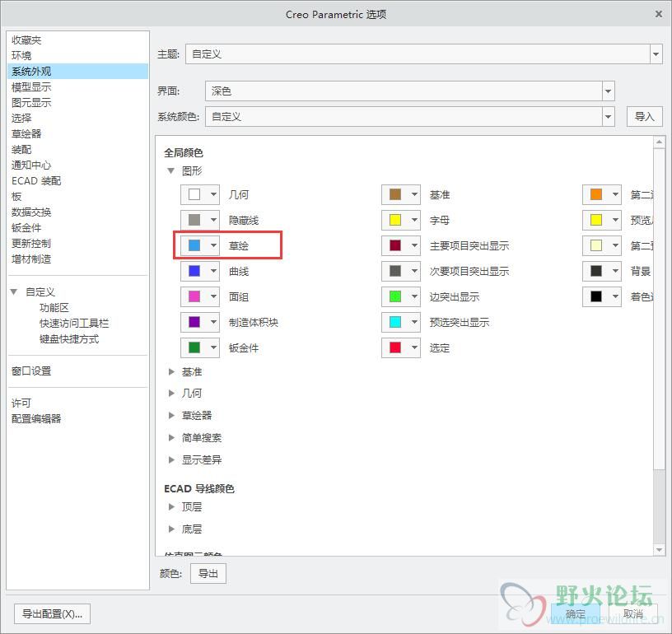Click the 背景 dark color swatch
Viewport: 672px width, 634px height.
click(596, 271)
